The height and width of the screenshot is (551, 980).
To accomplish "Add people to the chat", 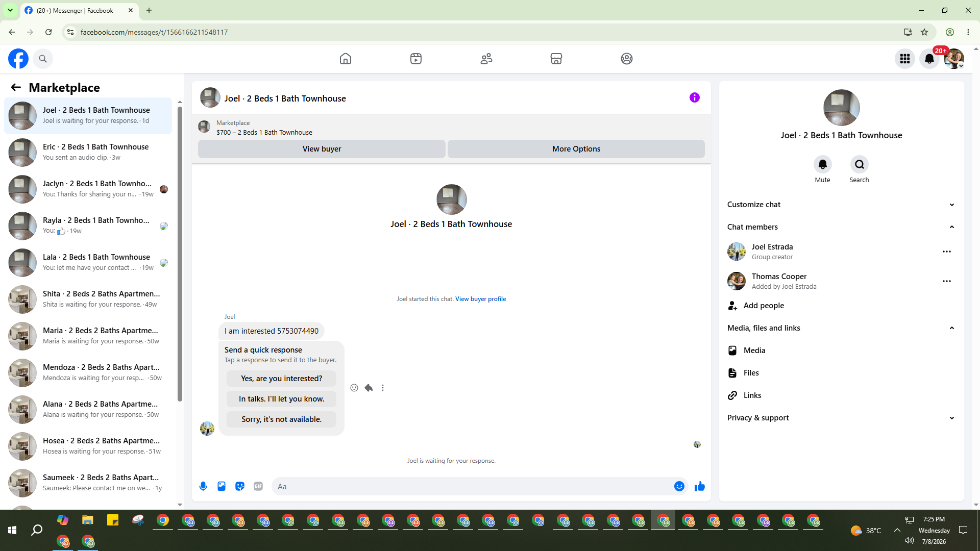I will pos(841,306).
